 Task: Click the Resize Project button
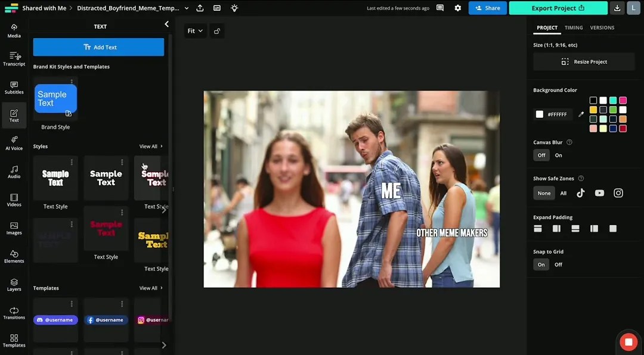(584, 62)
